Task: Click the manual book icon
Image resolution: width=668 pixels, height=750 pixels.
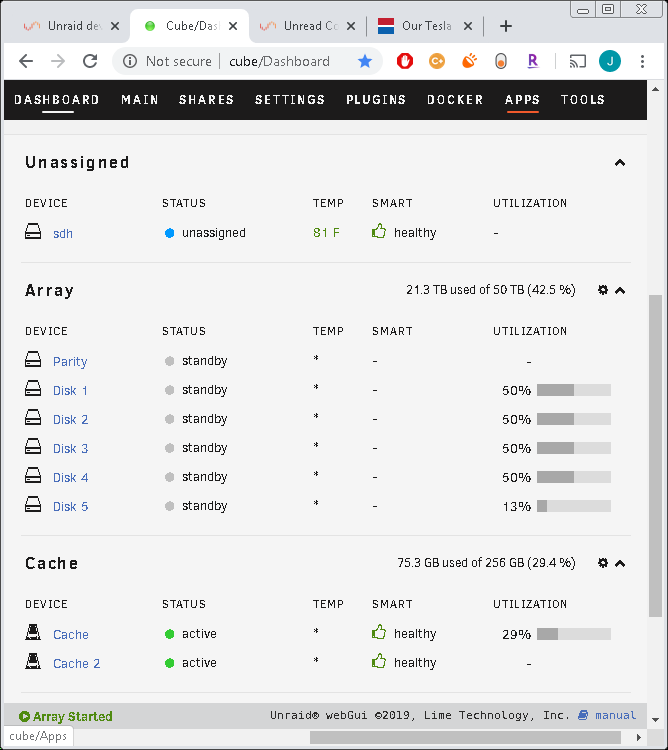Action: click(x=583, y=716)
